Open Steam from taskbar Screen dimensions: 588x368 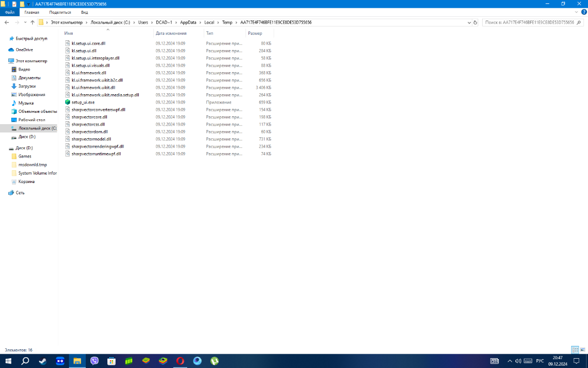tap(43, 361)
